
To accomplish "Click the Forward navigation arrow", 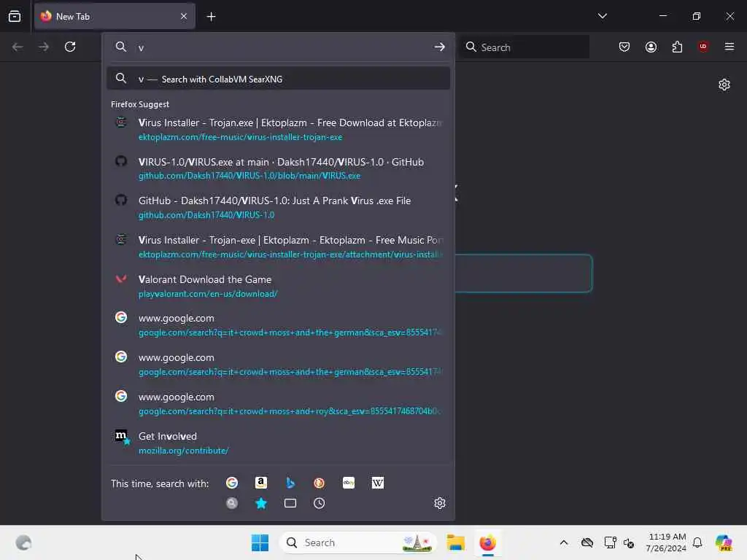I will (43, 47).
